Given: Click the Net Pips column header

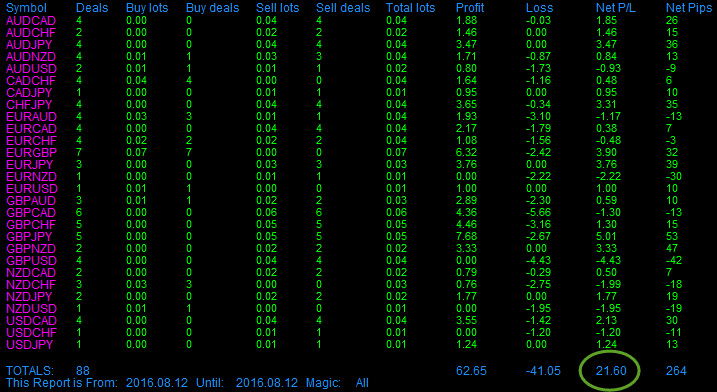Looking at the screenshot, I should [x=688, y=8].
